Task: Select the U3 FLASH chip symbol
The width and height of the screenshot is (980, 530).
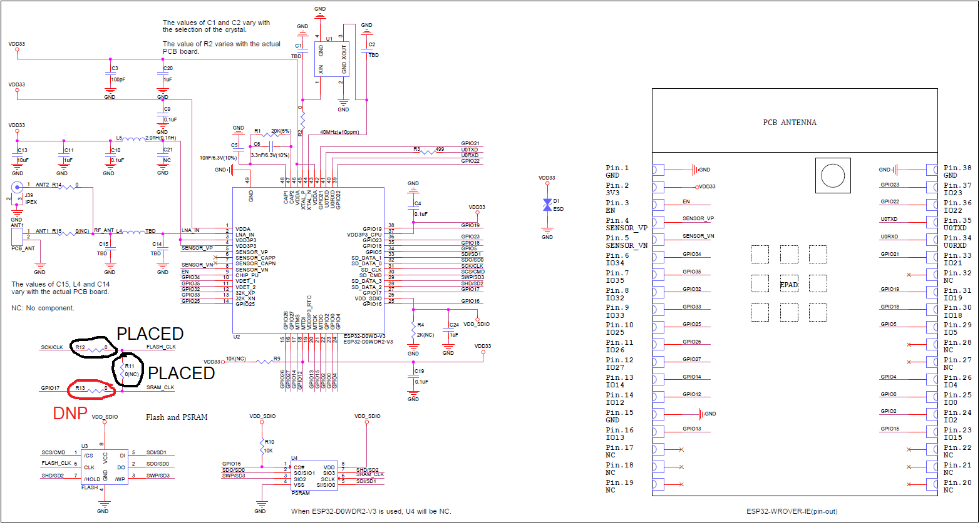Action: [104, 467]
